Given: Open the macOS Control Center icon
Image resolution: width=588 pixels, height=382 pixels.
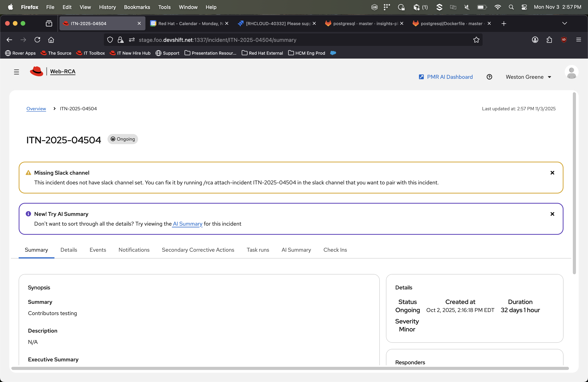Looking at the screenshot, I should click(524, 7).
